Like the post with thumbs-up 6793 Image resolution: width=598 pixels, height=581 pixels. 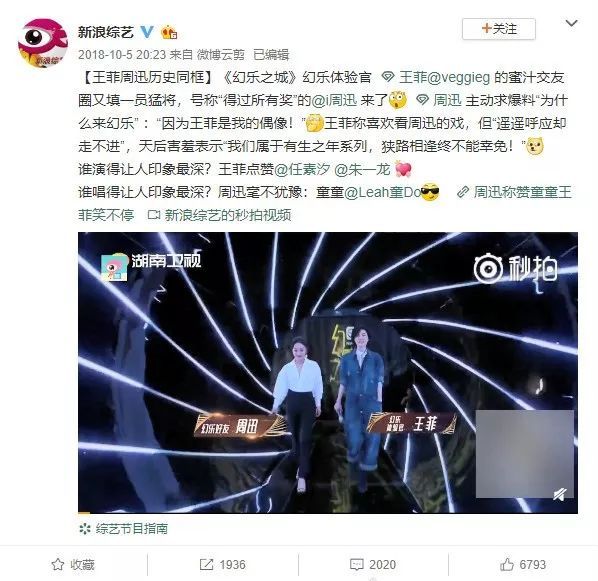[x=523, y=565]
